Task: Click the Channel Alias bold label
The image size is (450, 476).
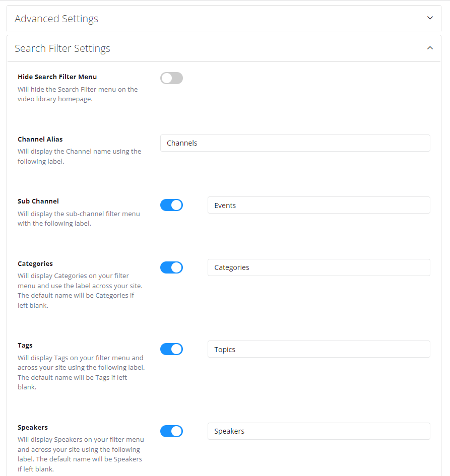Action: pos(40,139)
